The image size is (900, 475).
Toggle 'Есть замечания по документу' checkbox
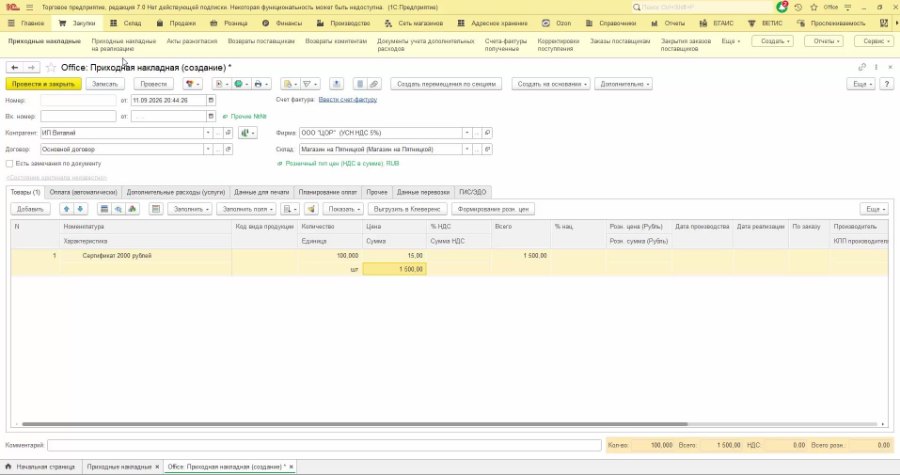pyautogui.click(x=9, y=163)
